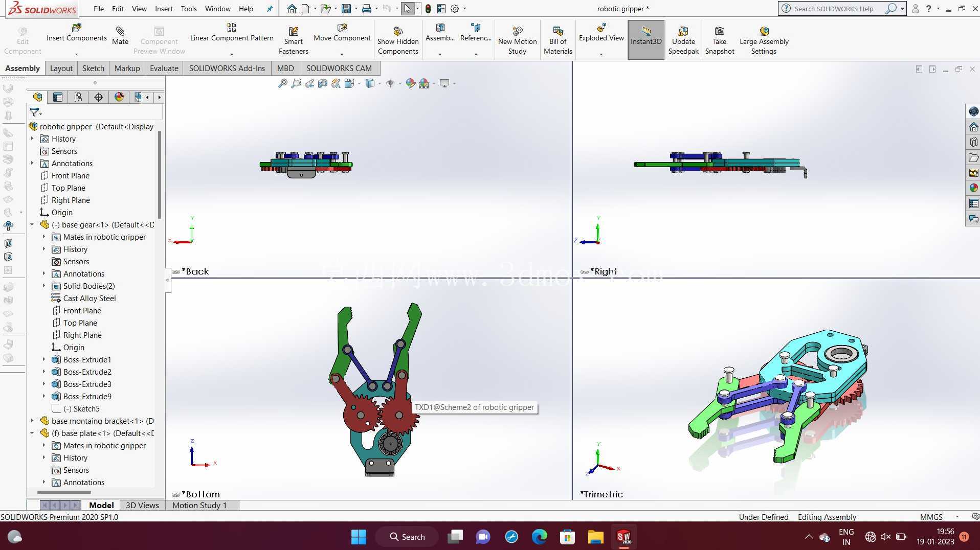Click Cast Alloy Steel material
The image size is (980, 550).
pos(90,298)
